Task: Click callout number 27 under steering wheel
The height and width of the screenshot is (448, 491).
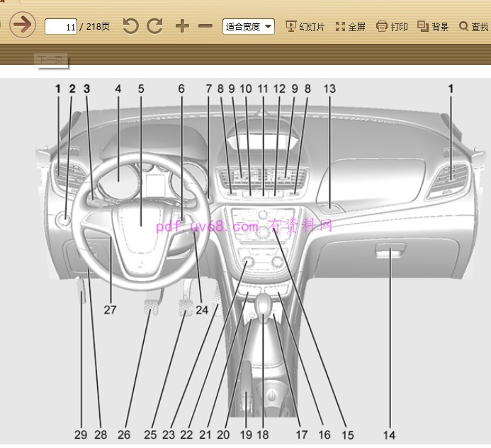Action: pyautogui.click(x=110, y=309)
